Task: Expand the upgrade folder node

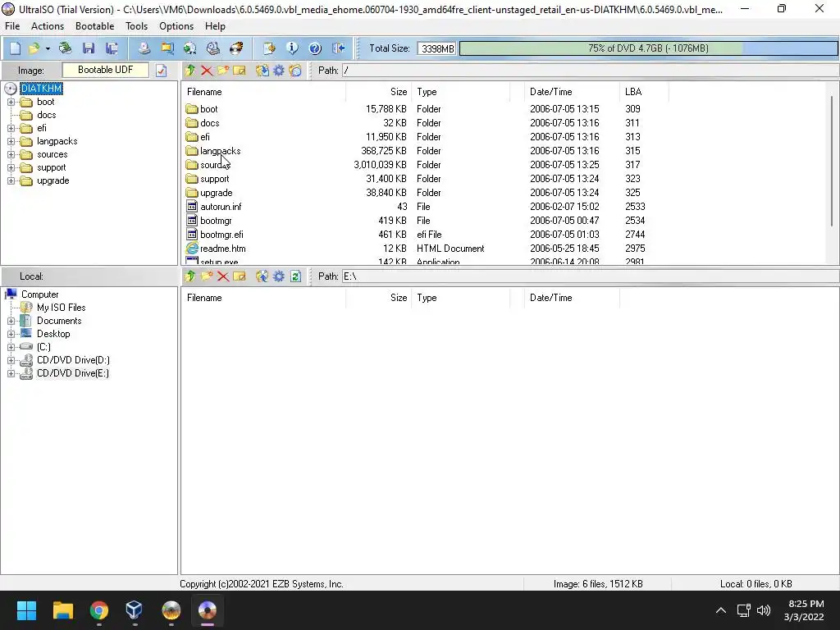Action: tap(11, 180)
